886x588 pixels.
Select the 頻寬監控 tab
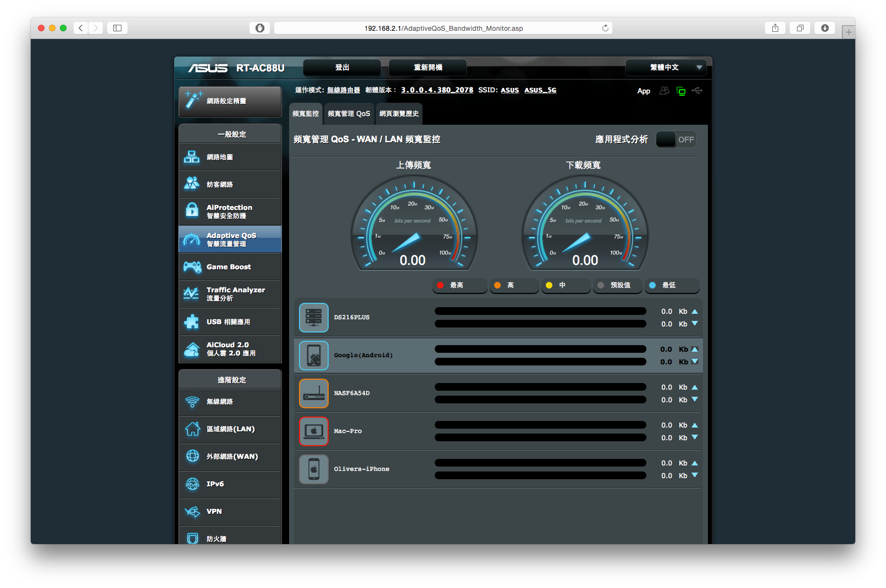[306, 114]
